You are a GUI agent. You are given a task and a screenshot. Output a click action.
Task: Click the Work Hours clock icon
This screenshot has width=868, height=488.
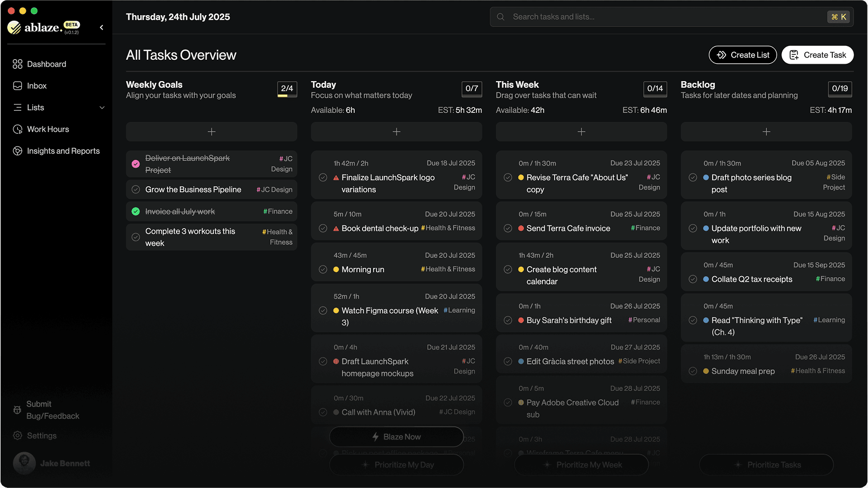pos(17,129)
